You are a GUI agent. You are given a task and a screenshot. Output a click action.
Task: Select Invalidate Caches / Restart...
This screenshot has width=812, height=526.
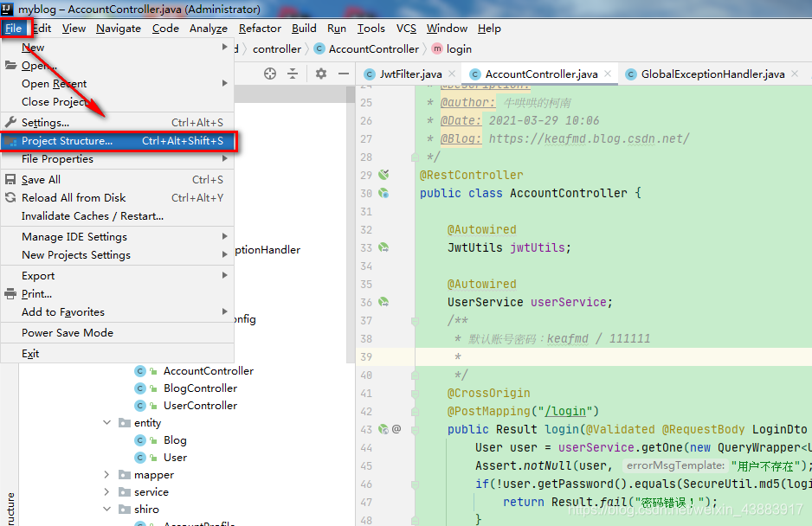tap(118, 216)
